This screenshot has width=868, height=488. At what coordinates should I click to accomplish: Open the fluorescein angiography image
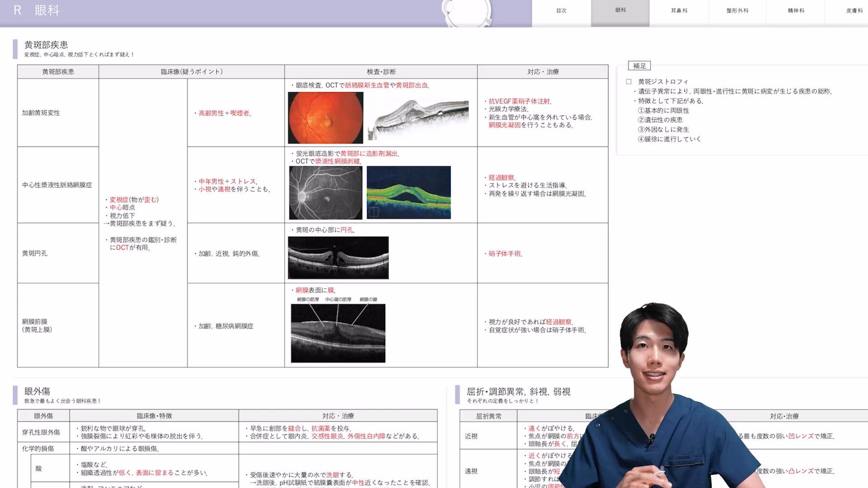point(325,192)
